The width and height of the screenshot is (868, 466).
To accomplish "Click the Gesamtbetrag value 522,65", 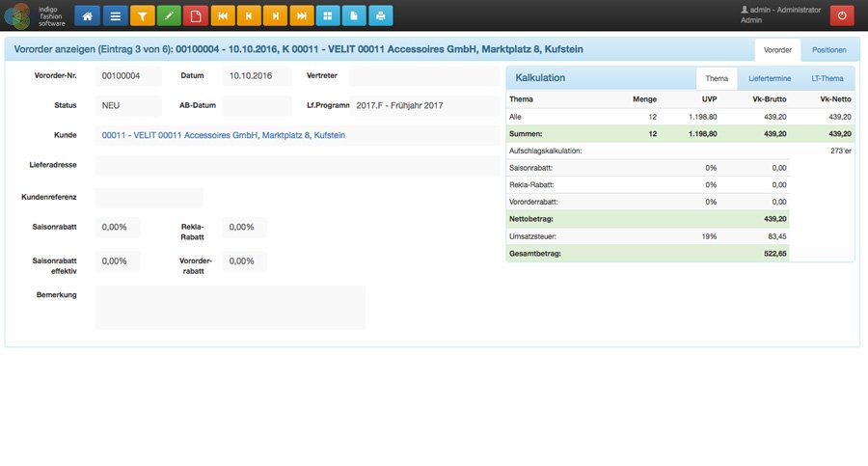I will tap(775, 254).
